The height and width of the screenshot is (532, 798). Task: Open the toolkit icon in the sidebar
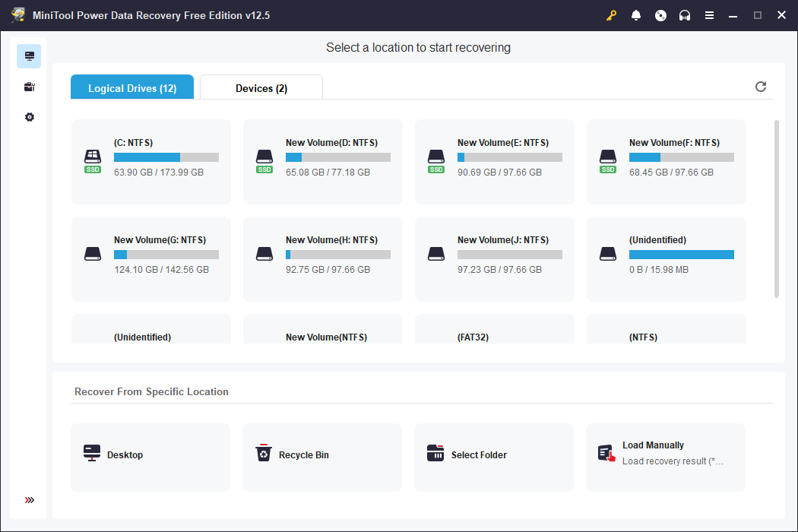[28, 87]
